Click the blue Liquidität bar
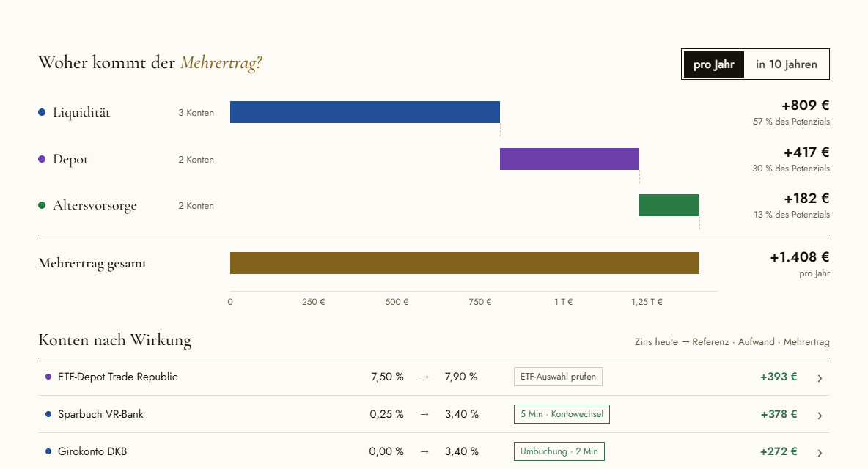The width and height of the screenshot is (868, 469). (x=365, y=112)
